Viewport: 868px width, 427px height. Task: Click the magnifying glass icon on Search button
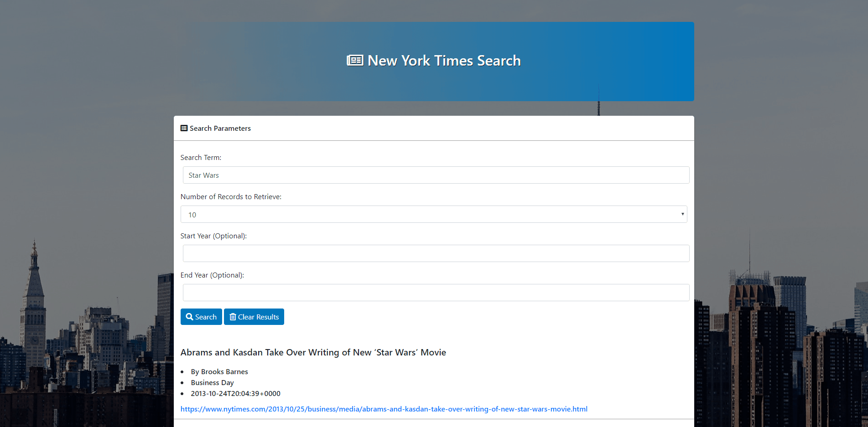tap(190, 316)
